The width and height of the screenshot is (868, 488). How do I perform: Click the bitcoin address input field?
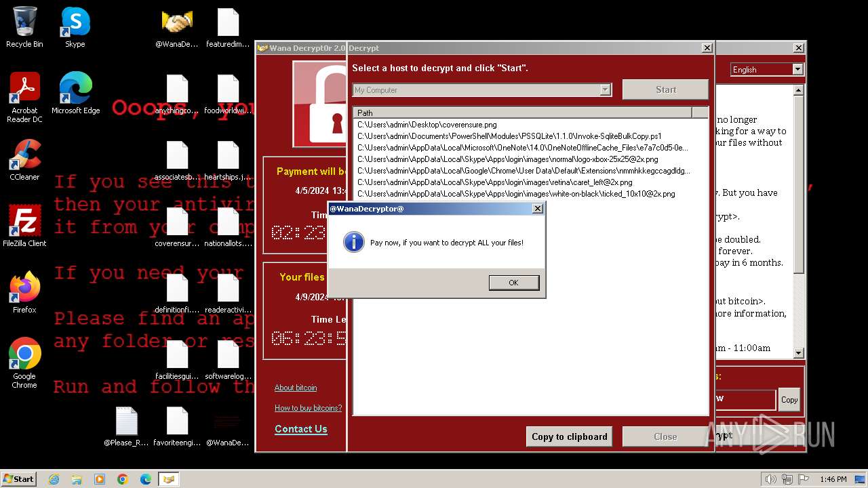click(745, 399)
